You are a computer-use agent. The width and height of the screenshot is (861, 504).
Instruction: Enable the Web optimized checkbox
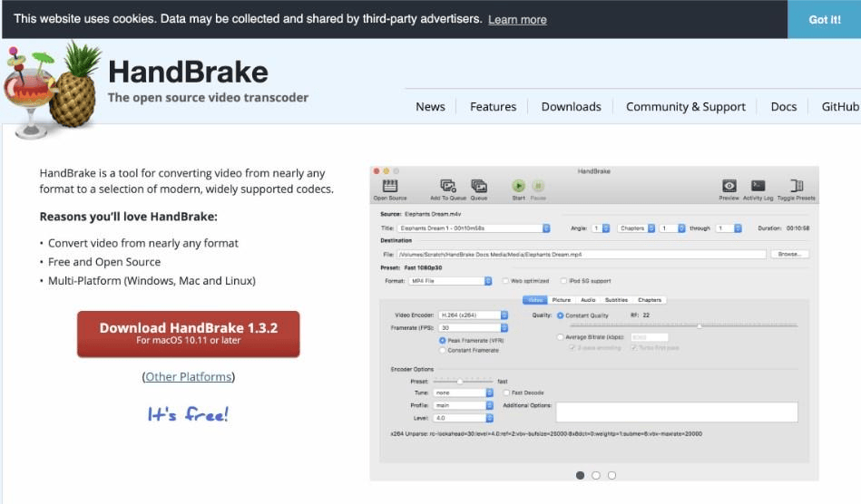tap(505, 281)
